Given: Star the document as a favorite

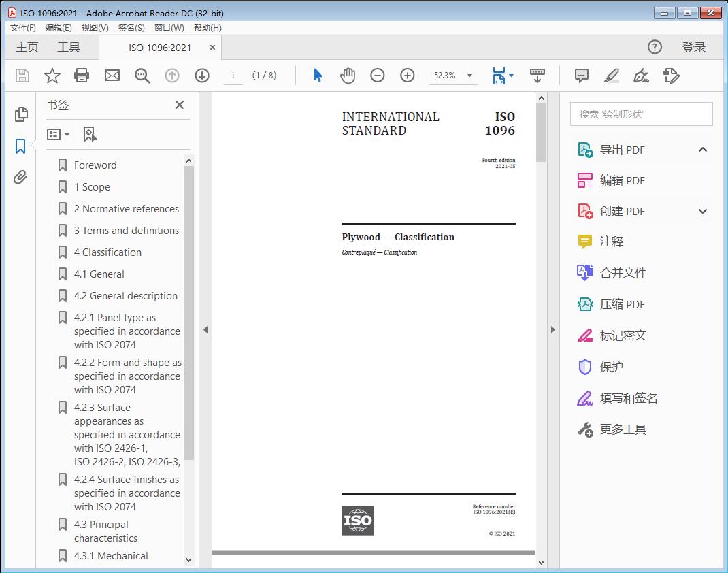Looking at the screenshot, I should coord(52,76).
